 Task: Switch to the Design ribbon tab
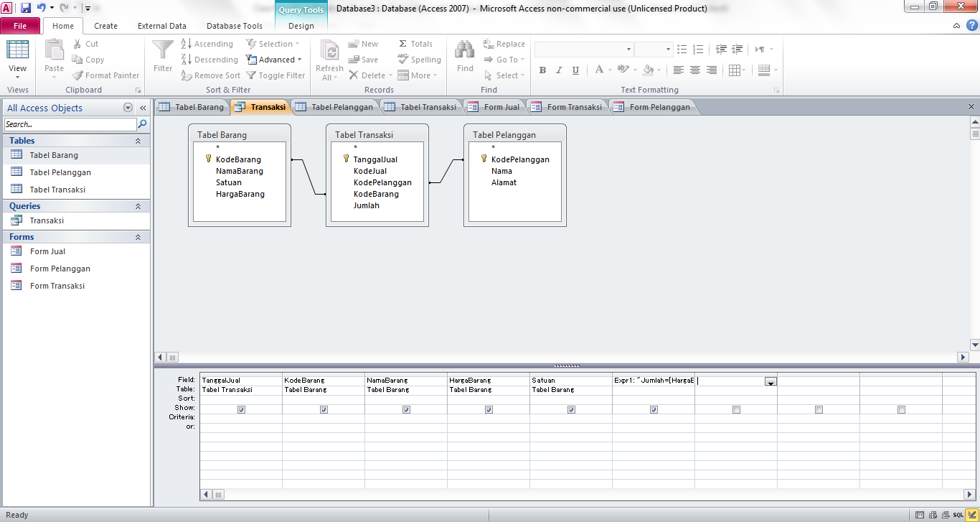(x=301, y=26)
